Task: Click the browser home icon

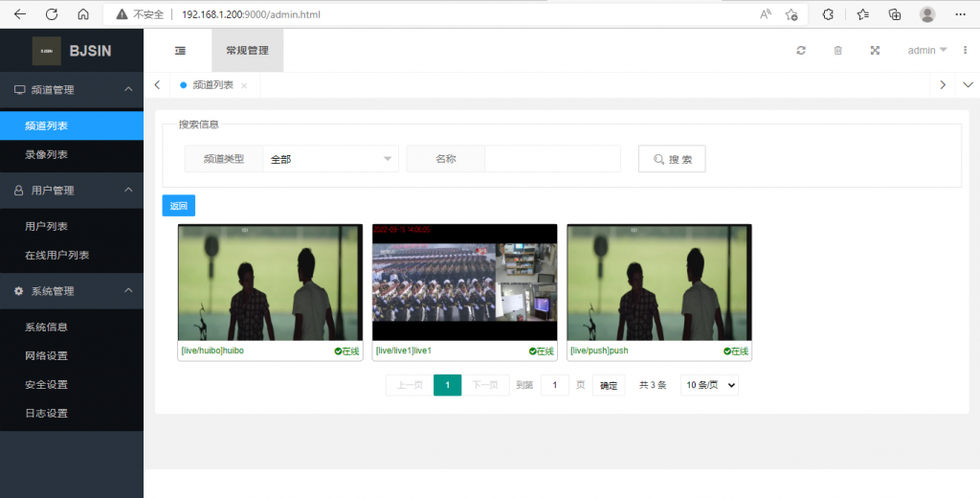Action: [x=83, y=14]
